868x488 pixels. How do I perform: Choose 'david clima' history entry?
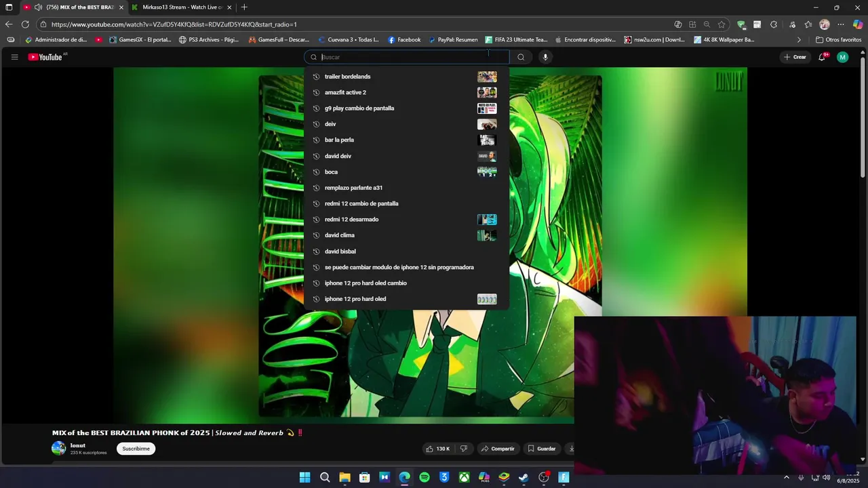point(406,235)
